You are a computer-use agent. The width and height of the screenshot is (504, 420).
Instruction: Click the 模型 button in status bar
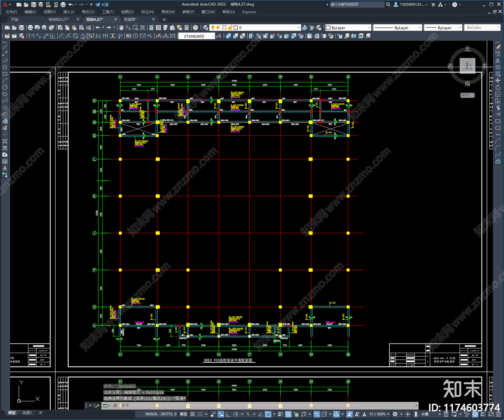pyautogui.click(x=183, y=414)
